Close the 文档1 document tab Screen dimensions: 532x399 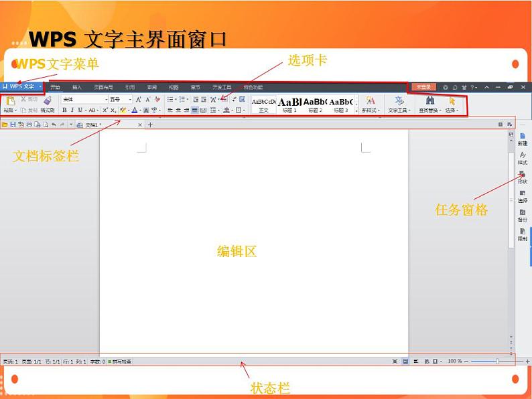[x=140, y=125]
